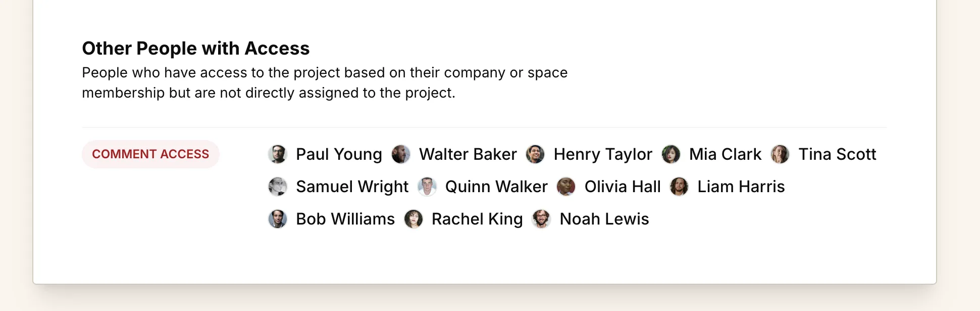Select the name Paul Young
The width and height of the screenshot is (980, 311).
click(338, 154)
